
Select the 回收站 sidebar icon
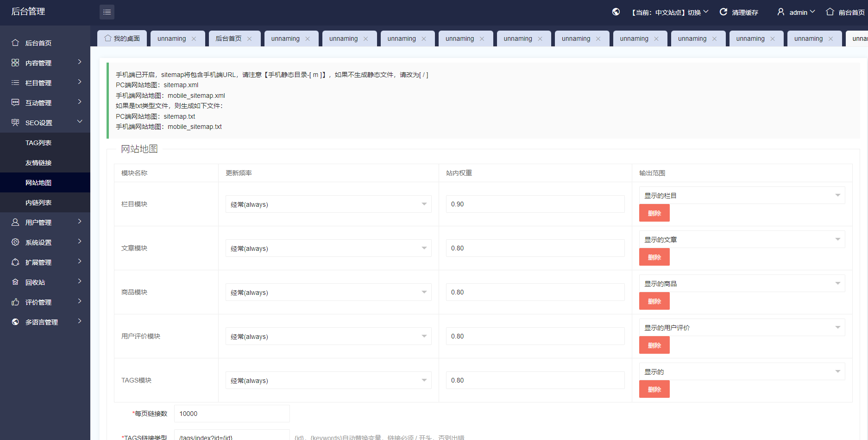(15, 282)
